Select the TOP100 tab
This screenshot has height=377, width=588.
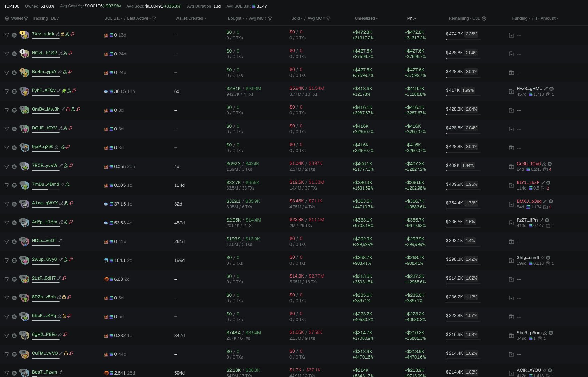(12, 6)
